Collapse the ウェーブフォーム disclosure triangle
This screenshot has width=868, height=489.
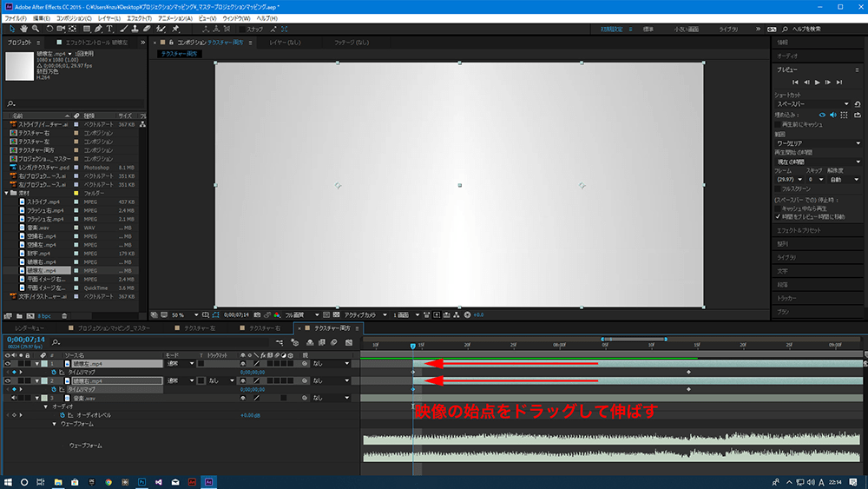pyautogui.click(x=54, y=424)
